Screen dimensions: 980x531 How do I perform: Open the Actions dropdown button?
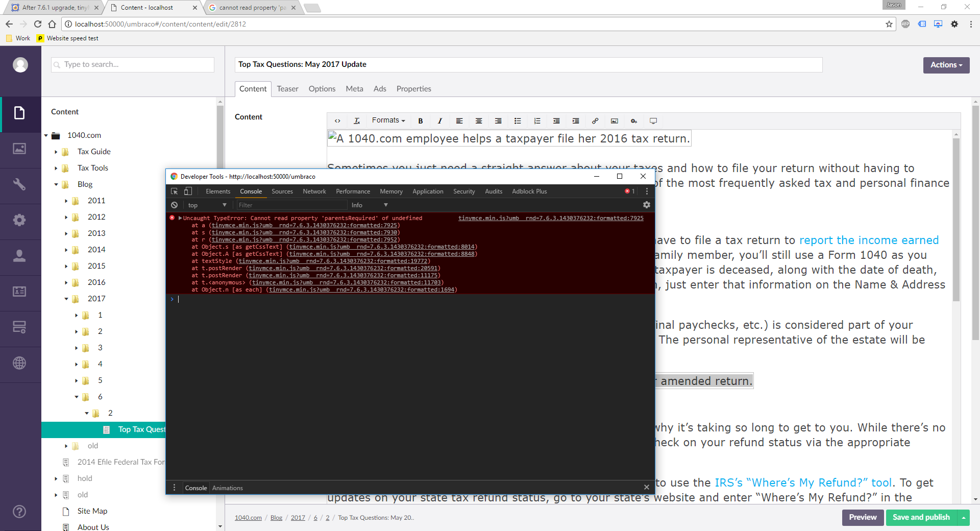(x=946, y=65)
